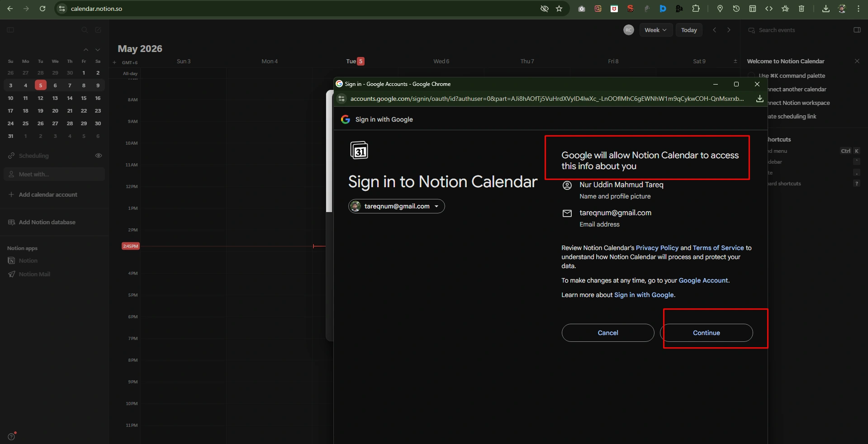Click the popup site information icon
868x444 pixels.
pyautogui.click(x=342, y=99)
